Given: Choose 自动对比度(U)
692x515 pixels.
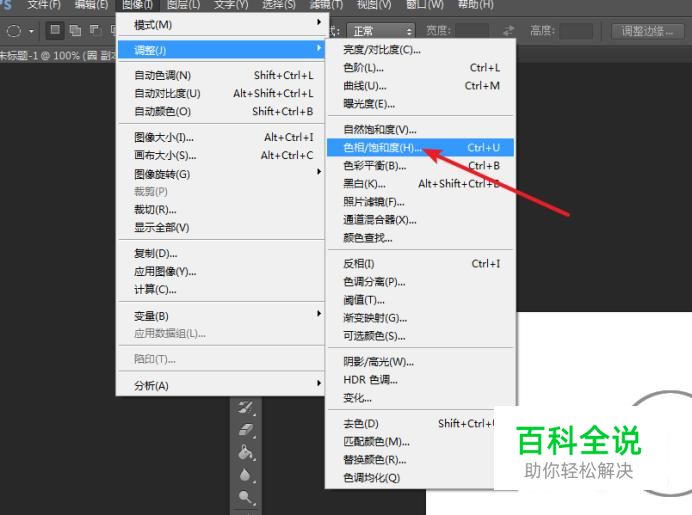Looking at the screenshot, I should click(x=222, y=93).
